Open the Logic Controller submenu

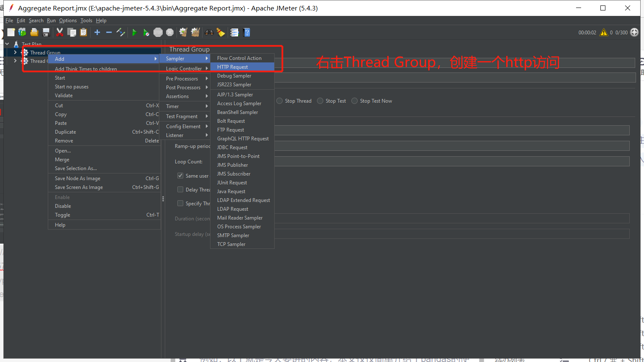184,69
